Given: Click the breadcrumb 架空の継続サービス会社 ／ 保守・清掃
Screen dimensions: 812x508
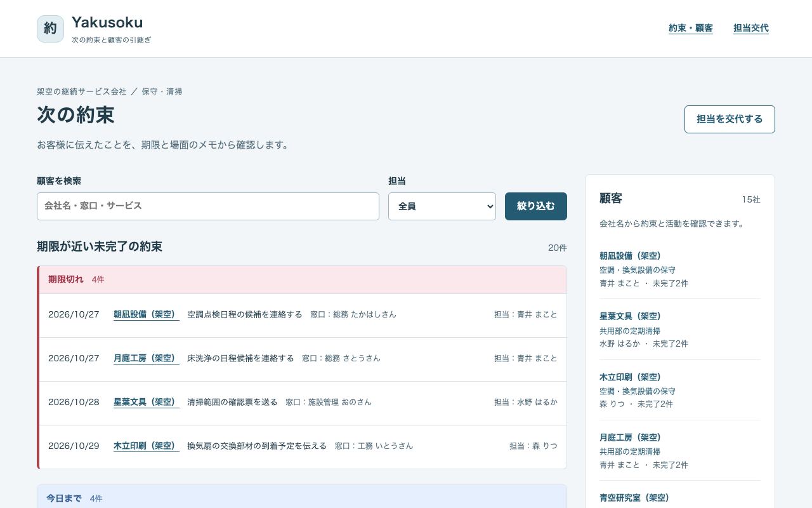Looking at the screenshot, I should [110, 91].
